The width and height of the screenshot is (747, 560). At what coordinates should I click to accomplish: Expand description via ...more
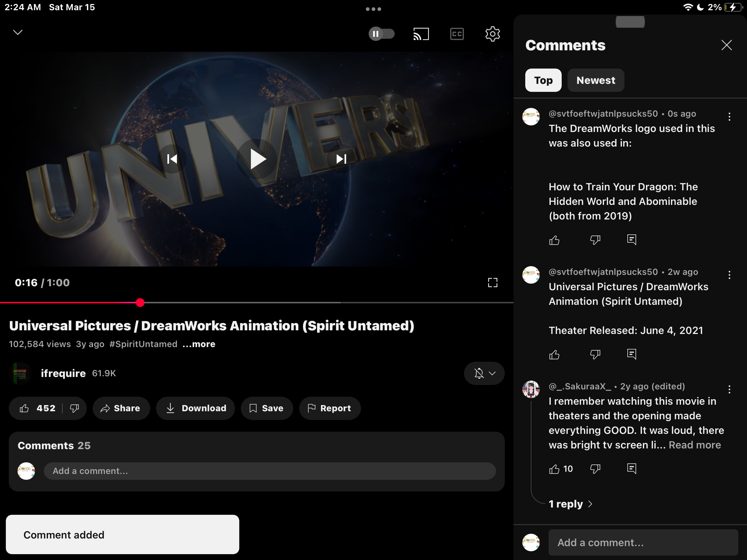(x=199, y=344)
